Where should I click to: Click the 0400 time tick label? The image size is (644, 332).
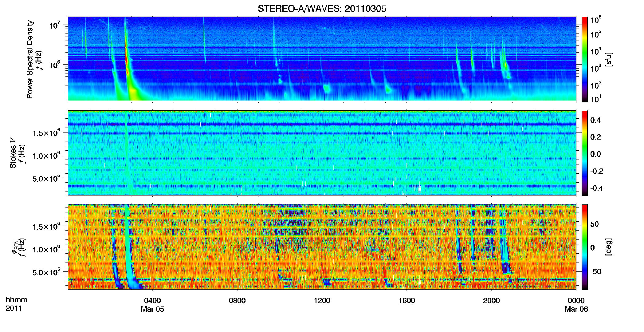click(x=152, y=301)
